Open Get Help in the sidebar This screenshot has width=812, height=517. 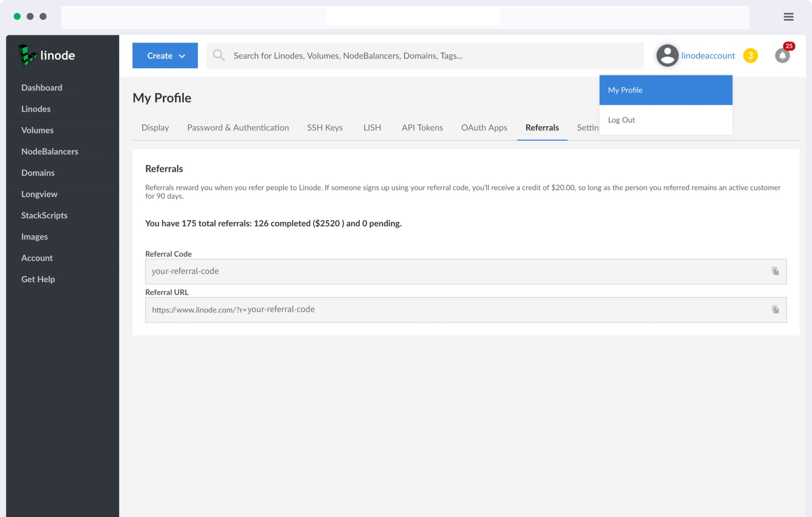(x=38, y=279)
